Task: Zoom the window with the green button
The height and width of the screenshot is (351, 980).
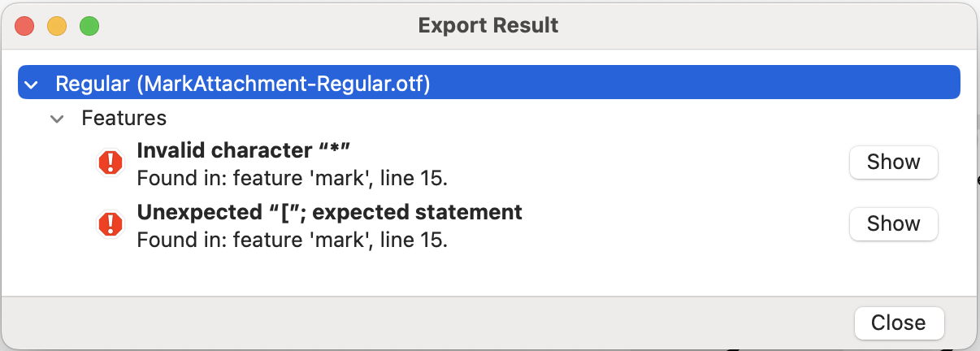Action: (x=89, y=25)
